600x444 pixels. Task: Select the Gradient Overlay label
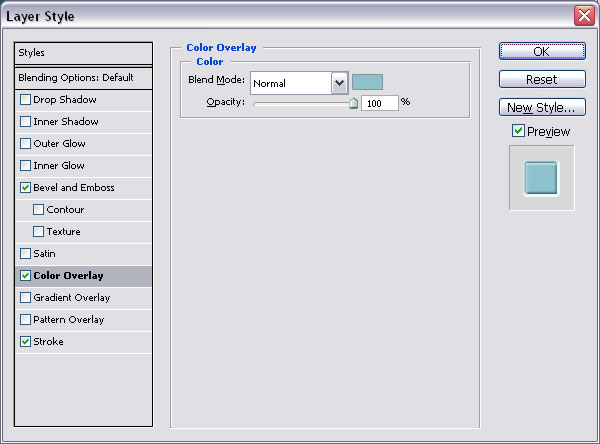72,298
